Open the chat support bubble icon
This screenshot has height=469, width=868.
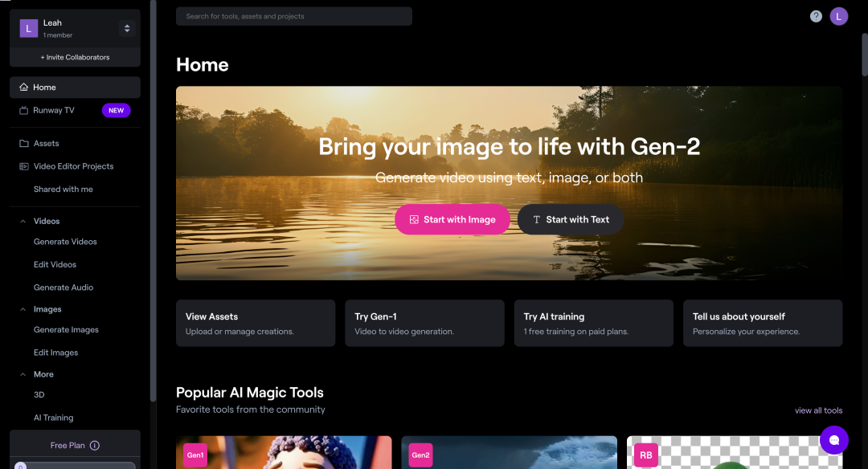pyautogui.click(x=834, y=440)
